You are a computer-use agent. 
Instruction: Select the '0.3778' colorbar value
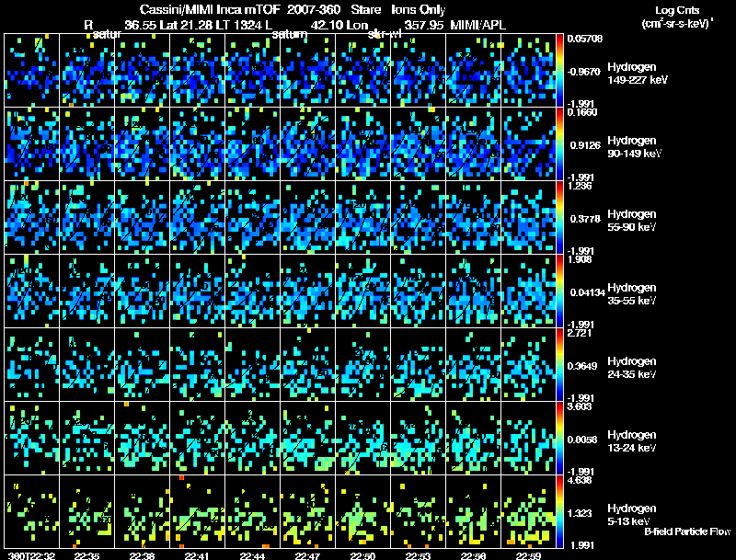pos(585,219)
